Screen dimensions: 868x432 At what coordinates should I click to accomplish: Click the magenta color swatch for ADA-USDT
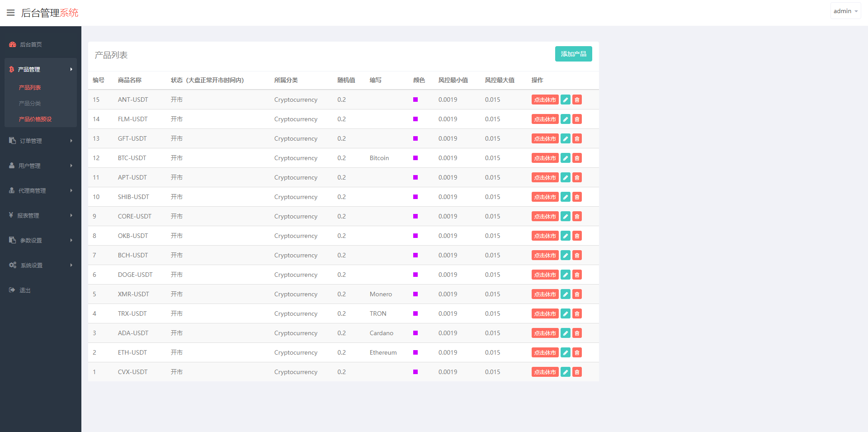415,333
